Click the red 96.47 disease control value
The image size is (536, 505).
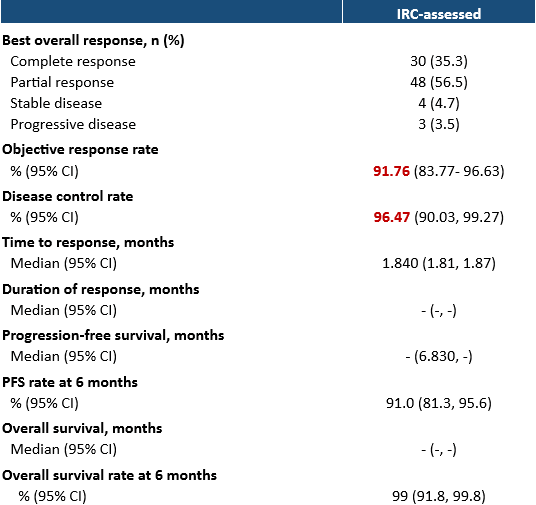(391, 217)
